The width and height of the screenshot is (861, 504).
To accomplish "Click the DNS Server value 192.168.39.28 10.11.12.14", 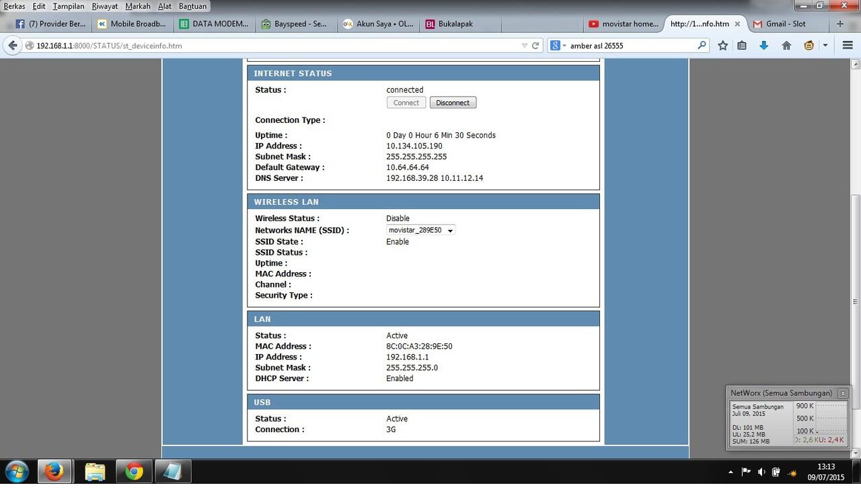I will (435, 178).
